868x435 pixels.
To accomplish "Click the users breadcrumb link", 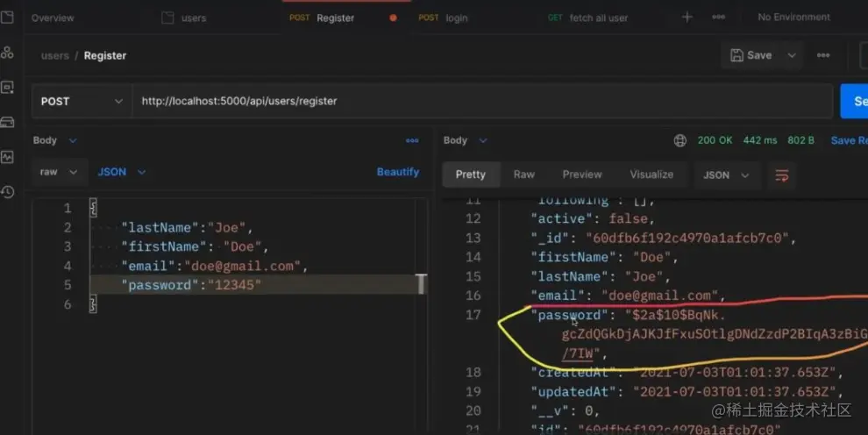I will (55, 56).
